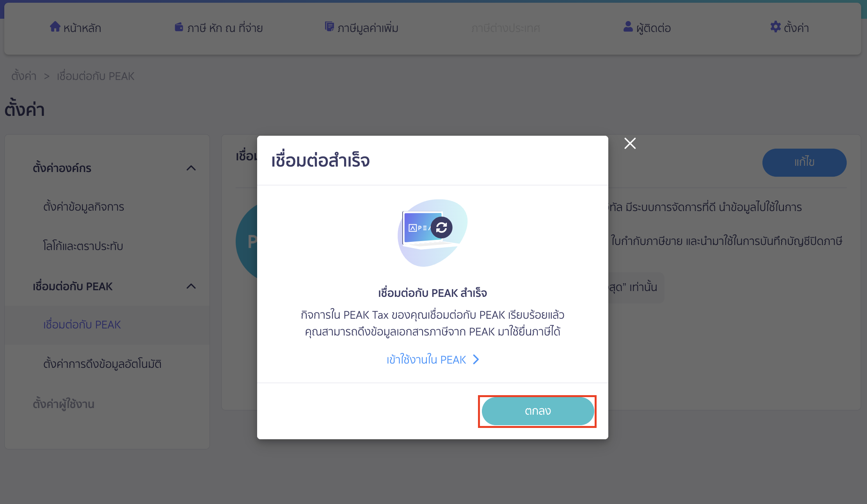
Task: Collapse the เชื่อมต่อกับ PEAK section
Action: (191, 286)
